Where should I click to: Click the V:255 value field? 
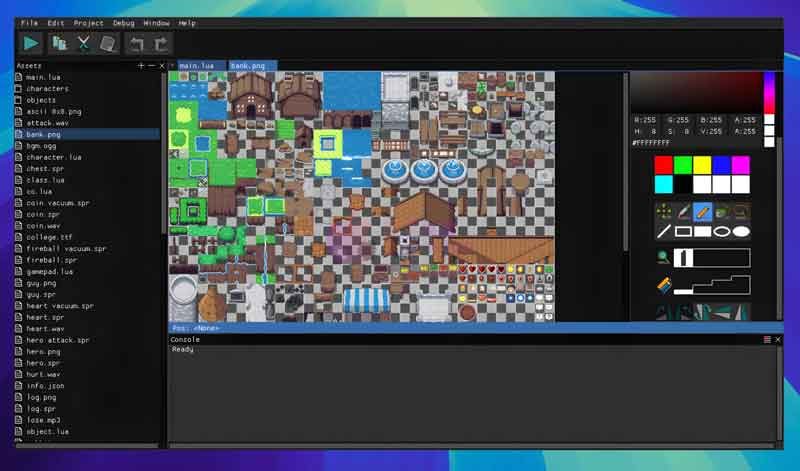(711, 132)
